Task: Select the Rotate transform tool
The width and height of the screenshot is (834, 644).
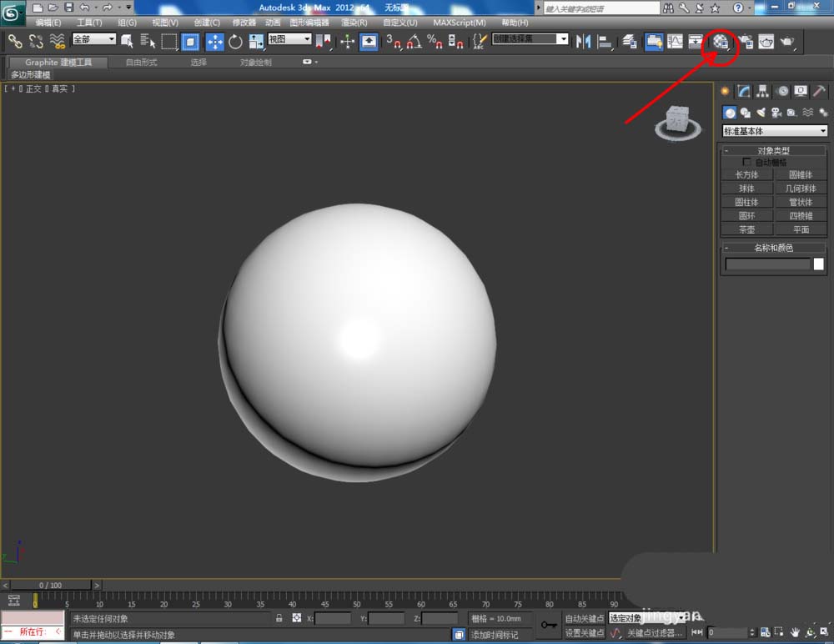Action: [x=236, y=41]
